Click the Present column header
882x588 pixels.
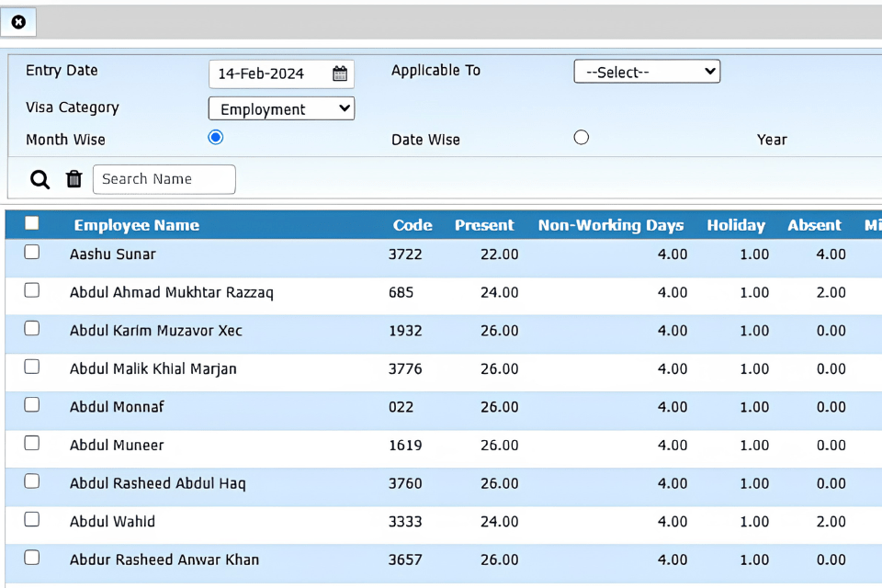(x=484, y=225)
